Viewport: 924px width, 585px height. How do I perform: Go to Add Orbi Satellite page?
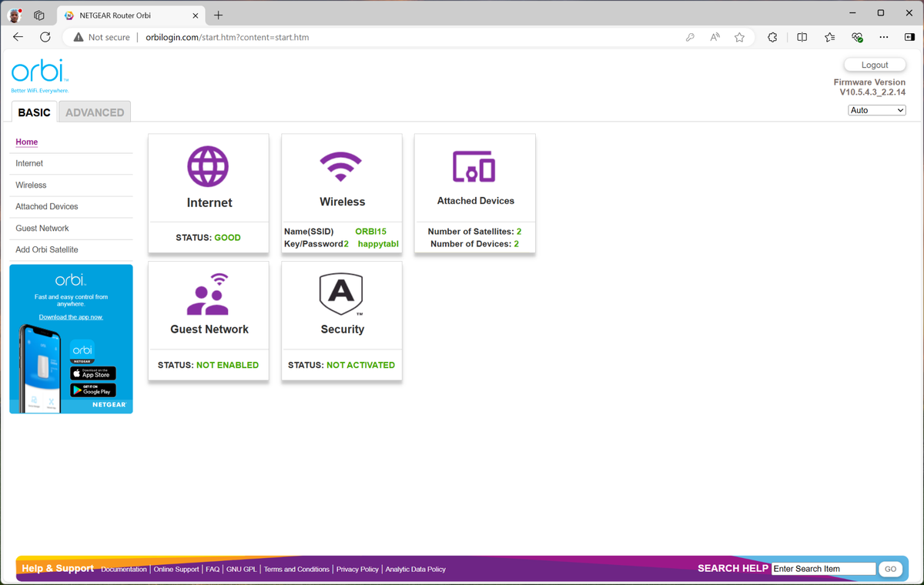47,249
